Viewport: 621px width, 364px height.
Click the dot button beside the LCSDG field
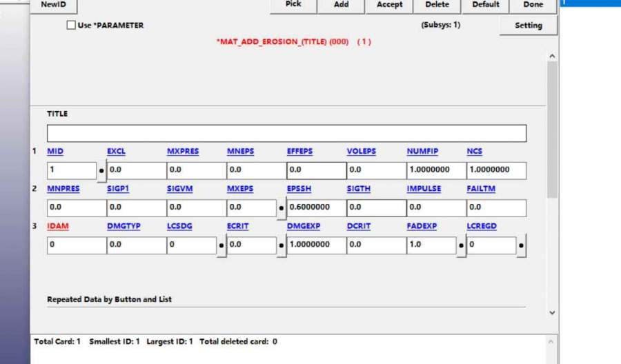click(221, 245)
